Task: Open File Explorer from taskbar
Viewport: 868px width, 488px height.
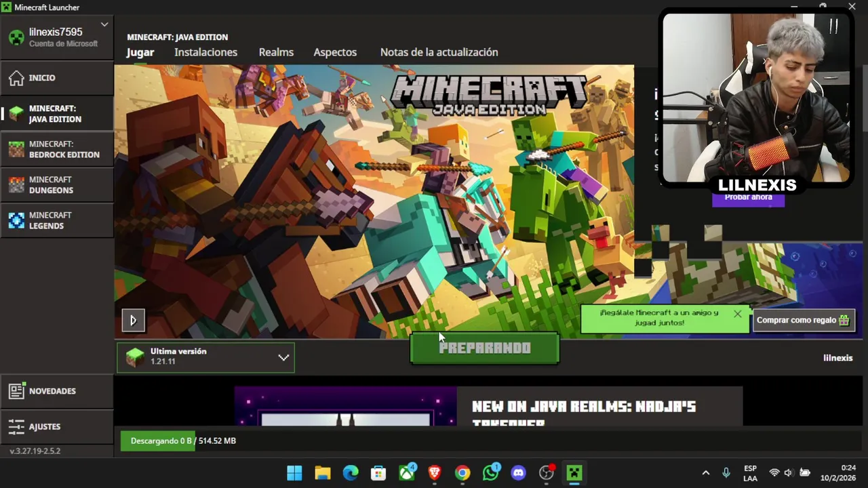Action: click(x=322, y=473)
